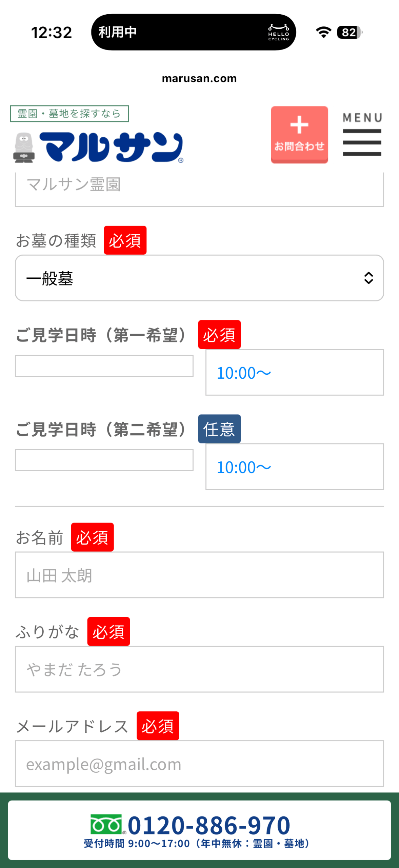Tap the free-dial phone icon
Viewport: 399px width, 868px height.
(x=106, y=824)
